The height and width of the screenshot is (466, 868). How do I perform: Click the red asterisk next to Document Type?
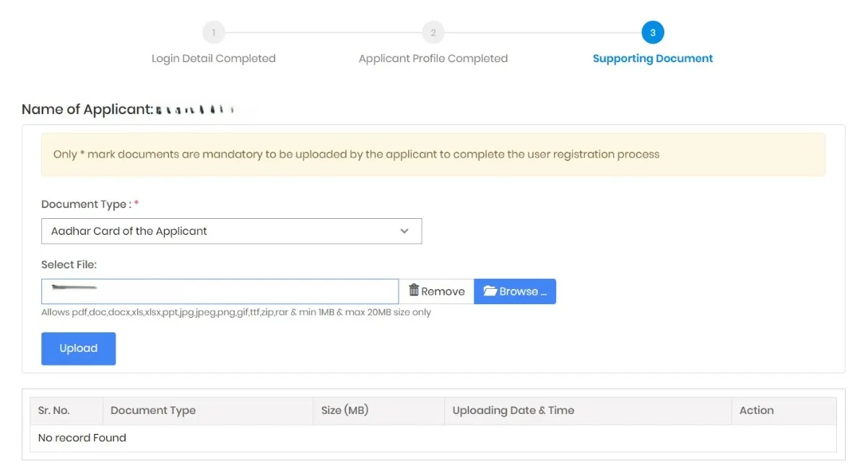pyautogui.click(x=136, y=204)
